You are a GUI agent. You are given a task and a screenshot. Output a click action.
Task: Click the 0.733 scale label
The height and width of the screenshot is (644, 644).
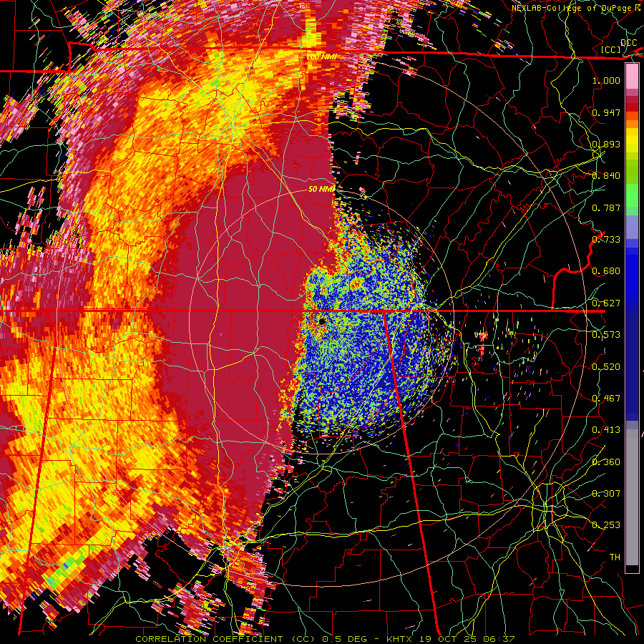[606, 240]
